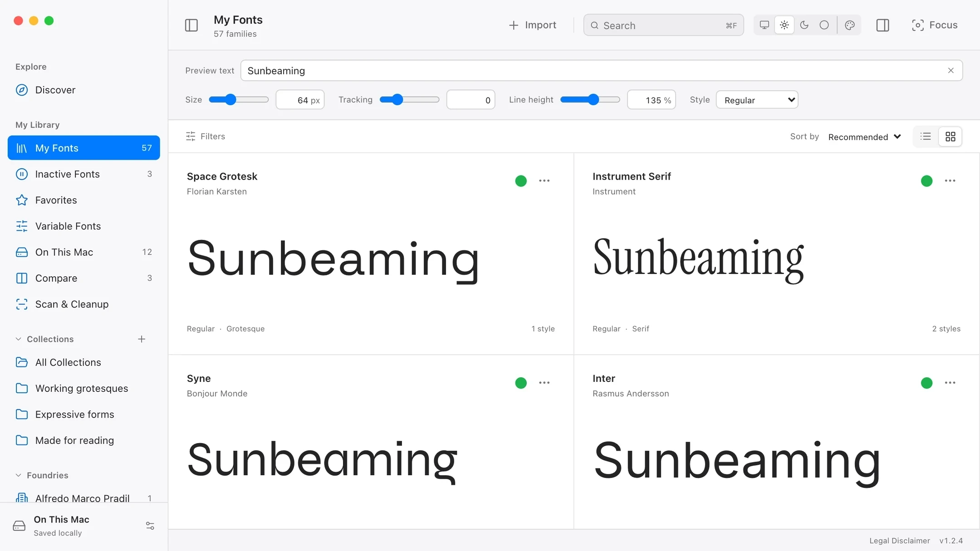Collapse the Collections section

[18, 339]
